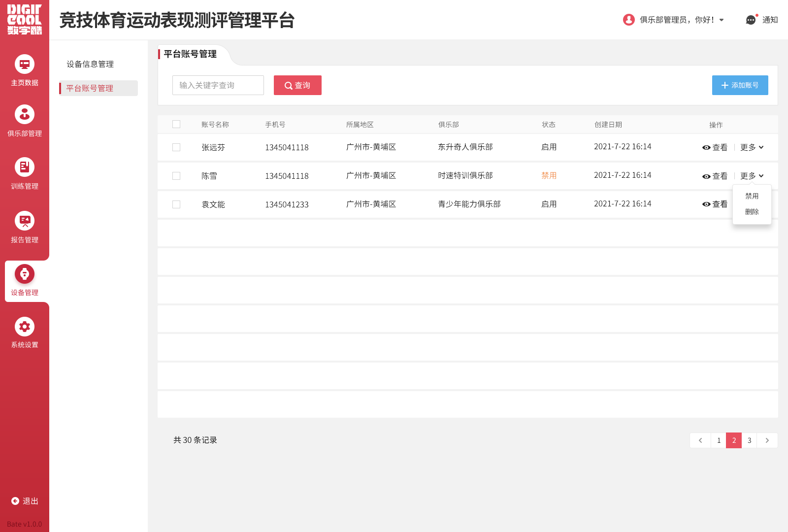Open 系统设置 gear icon
Screen dimensions: 788x532
point(25,326)
